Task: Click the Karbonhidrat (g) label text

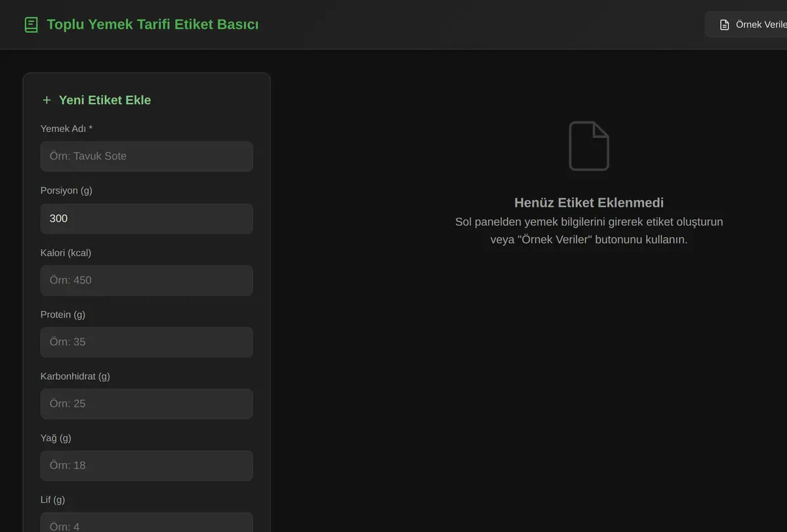Action: pos(75,376)
